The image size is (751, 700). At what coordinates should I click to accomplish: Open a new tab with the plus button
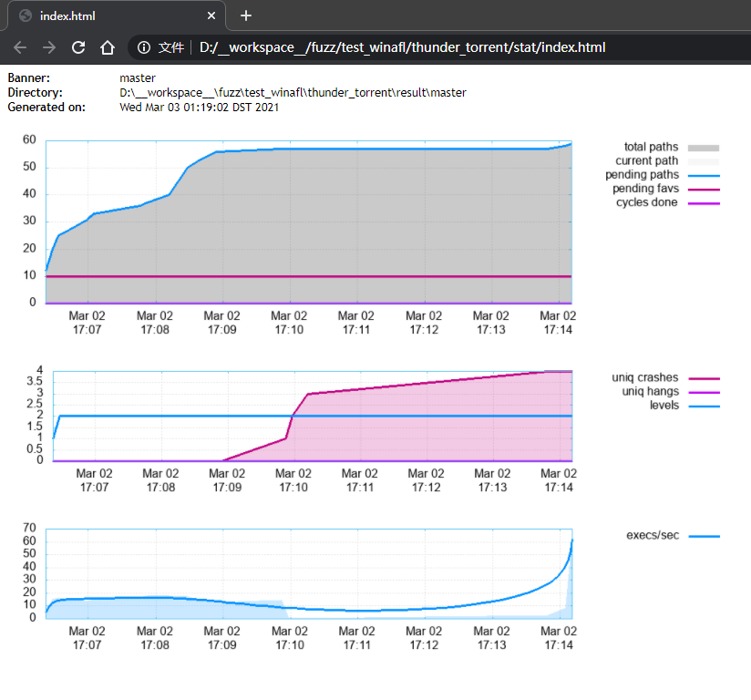[x=245, y=15]
